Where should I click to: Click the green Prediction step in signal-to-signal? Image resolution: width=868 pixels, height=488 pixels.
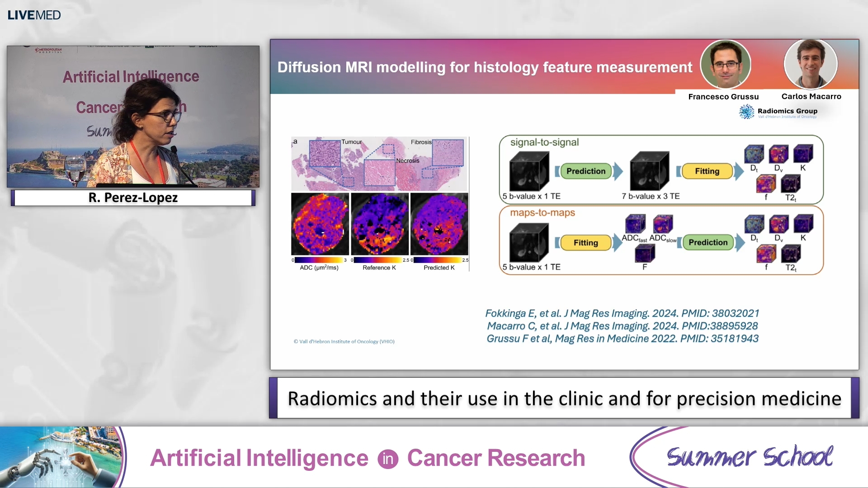pos(585,171)
